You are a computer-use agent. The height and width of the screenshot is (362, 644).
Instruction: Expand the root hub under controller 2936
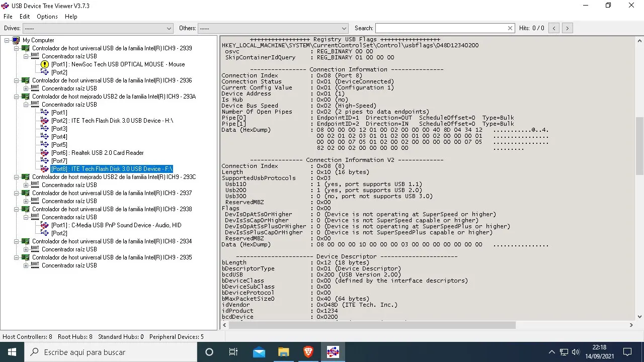pos(26,88)
